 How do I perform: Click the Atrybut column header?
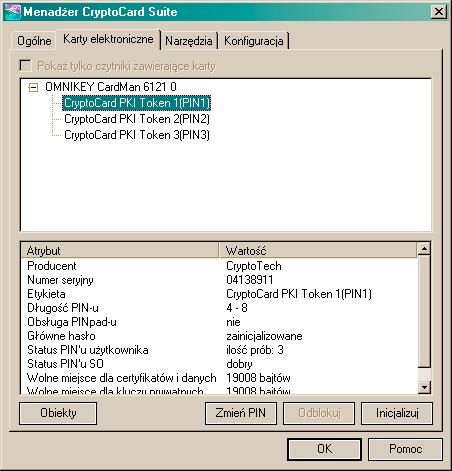point(120,250)
